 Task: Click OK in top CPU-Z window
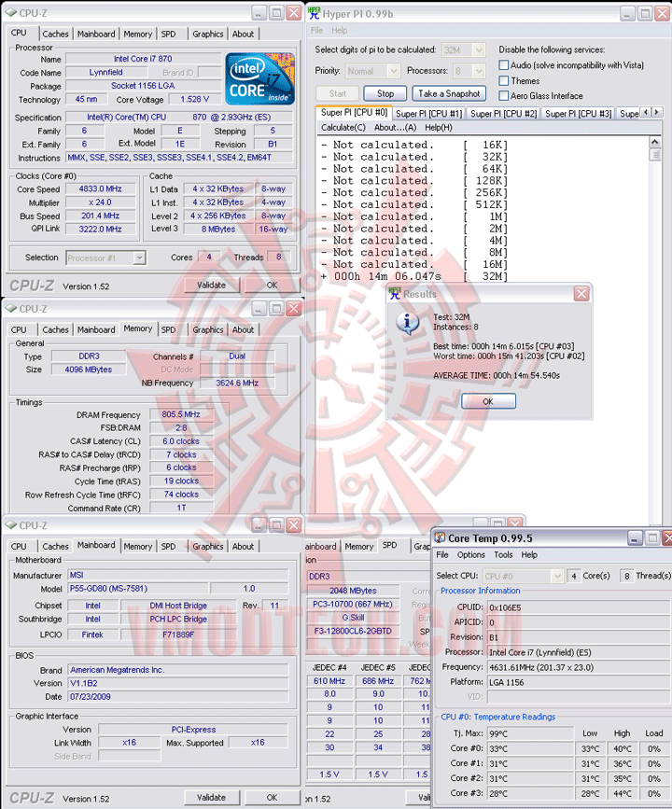[x=272, y=285]
